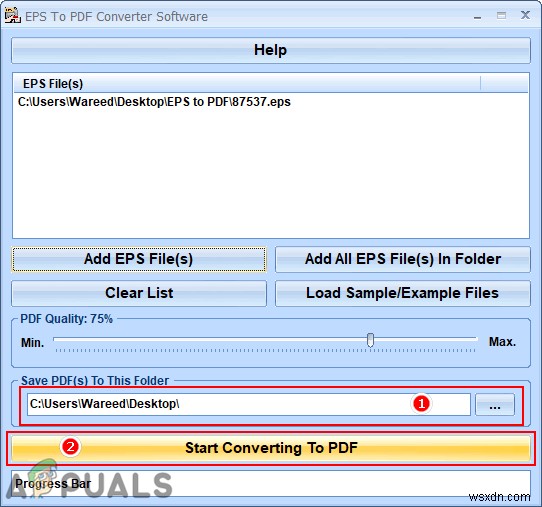Click Add EPS File(s) button
Viewport: 542px width, 507px height.
point(139,259)
